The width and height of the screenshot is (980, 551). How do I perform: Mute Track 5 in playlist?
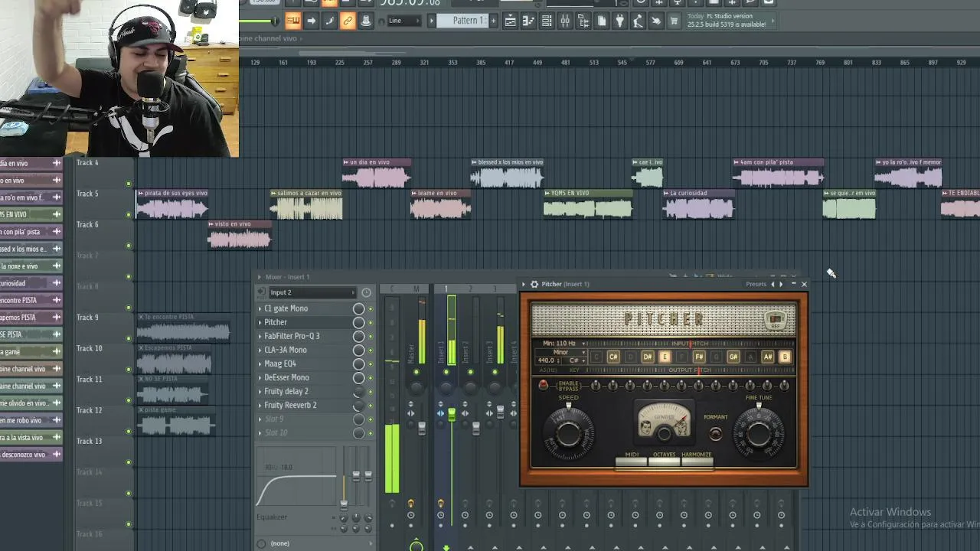128,215
